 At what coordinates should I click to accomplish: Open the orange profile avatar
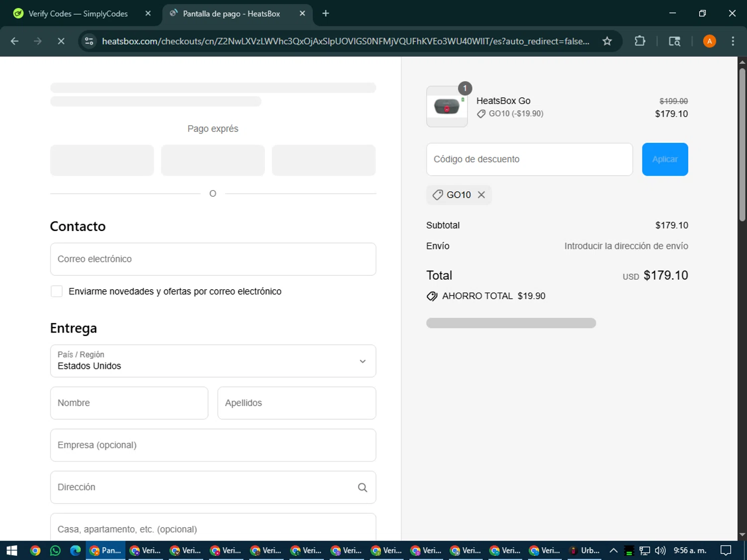pos(709,41)
